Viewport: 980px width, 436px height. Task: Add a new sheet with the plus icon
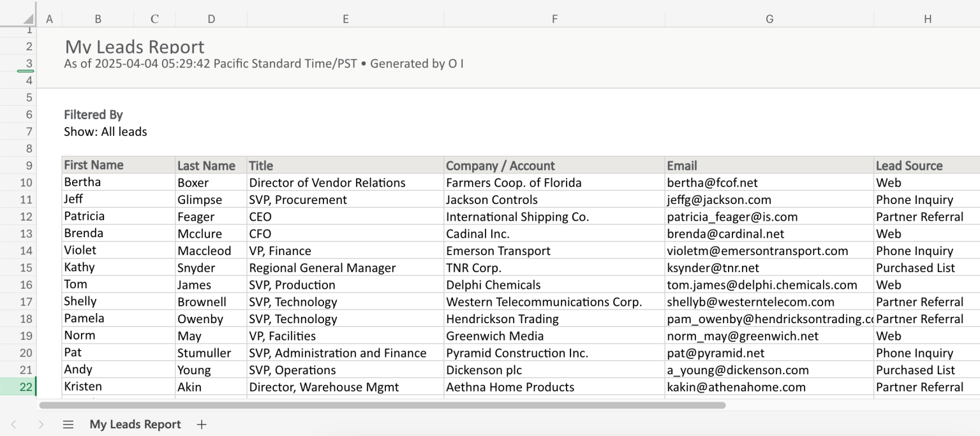[202, 424]
